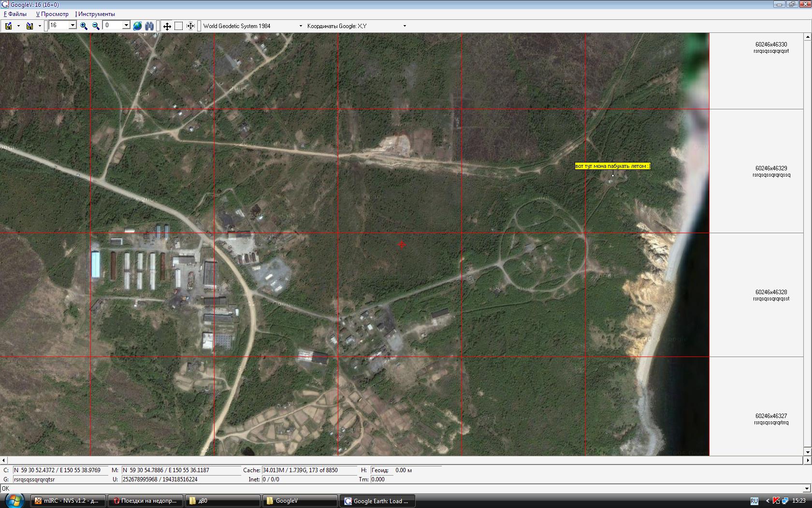The height and width of the screenshot is (508, 812).
Task: Click the globe icon in toolbar
Action: coord(137,26)
